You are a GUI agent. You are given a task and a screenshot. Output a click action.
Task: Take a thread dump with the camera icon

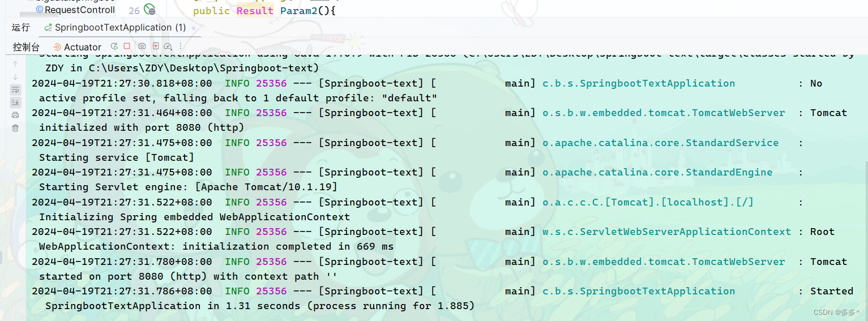click(x=142, y=46)
